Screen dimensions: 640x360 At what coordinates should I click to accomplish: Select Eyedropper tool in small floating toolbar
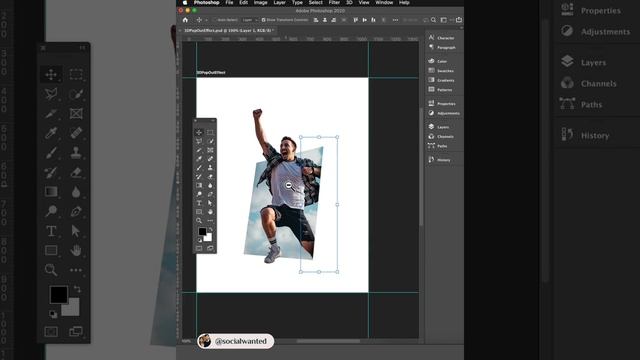pyautogui.click(x=199, y=159)
